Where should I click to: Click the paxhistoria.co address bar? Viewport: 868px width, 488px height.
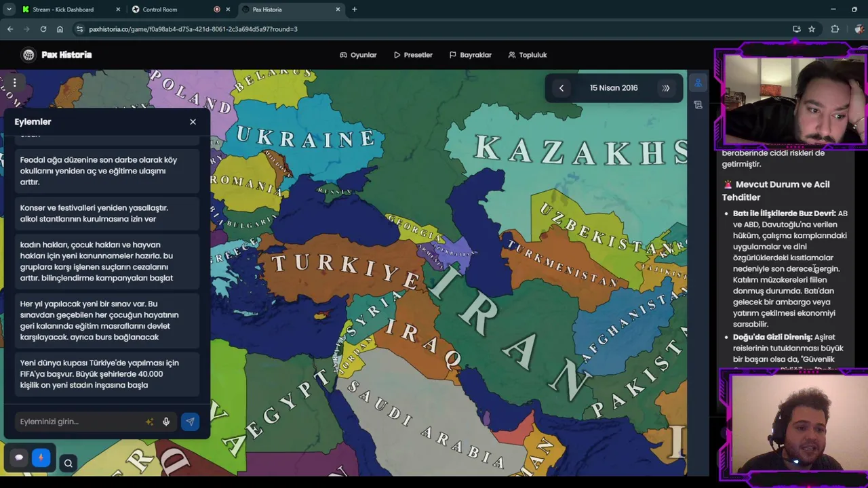(434, 29)
